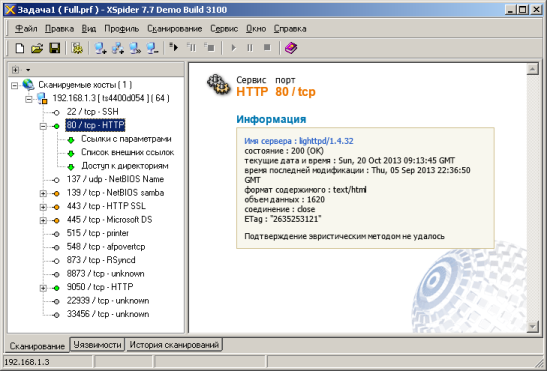Remove host with the computer-minus icon
The image size is (547, 371).
(x=152, y=48)
